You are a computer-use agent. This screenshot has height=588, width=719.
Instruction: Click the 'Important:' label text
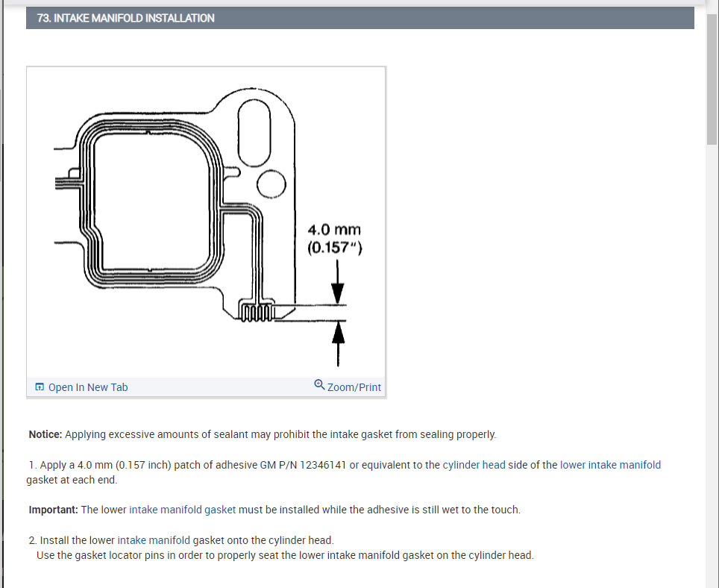pos(53,510)
